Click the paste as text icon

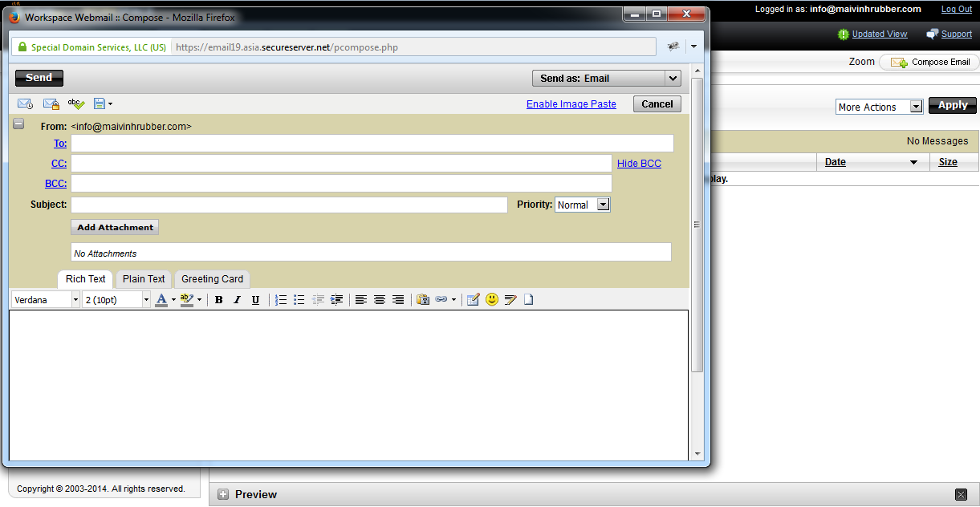click(423, 300)
